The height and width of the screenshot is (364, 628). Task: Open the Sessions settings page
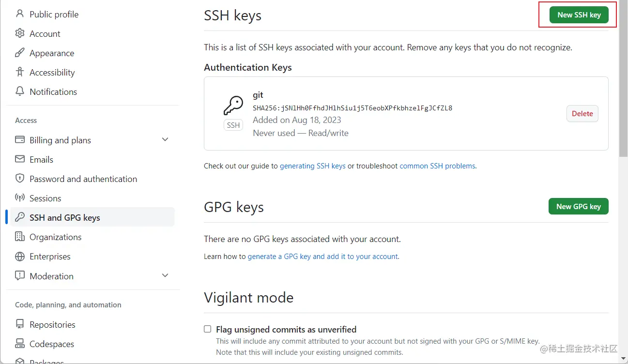click(x=45, y=198)
